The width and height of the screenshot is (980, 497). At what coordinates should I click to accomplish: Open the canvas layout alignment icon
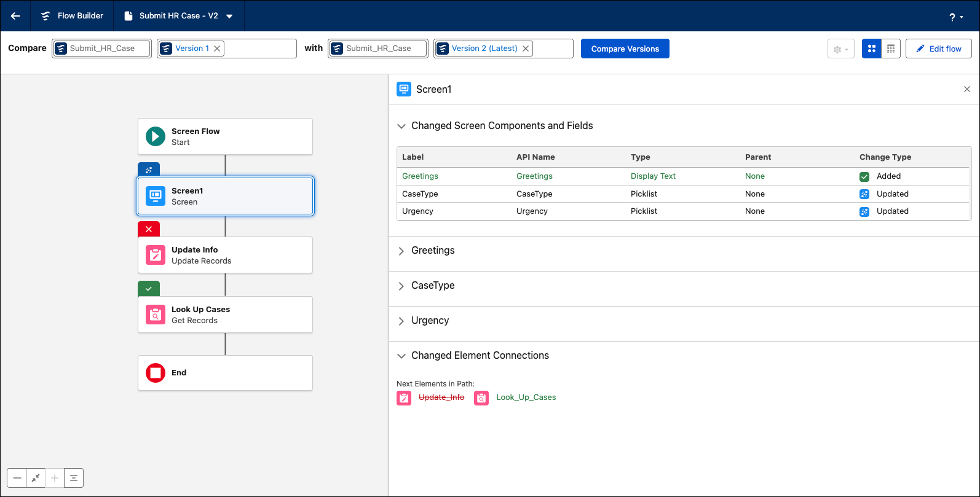[x=74, y=478]
